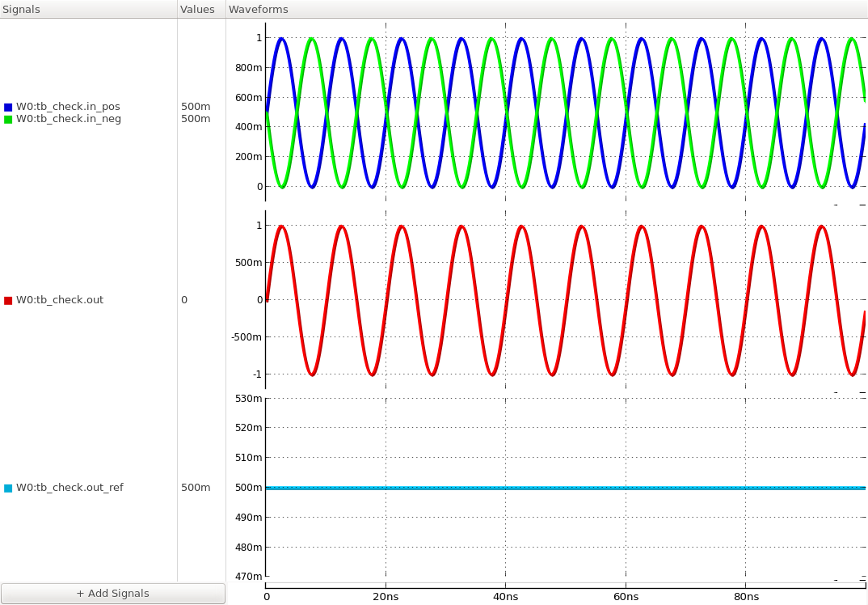Click the + Add Signals button
868x605 pixels.
112,593
